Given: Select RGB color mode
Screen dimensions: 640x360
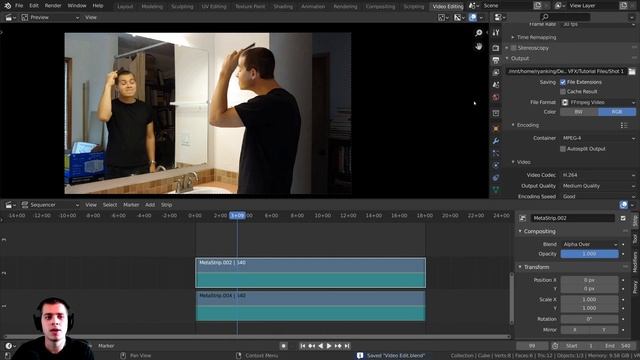Looking at the screenshot, I should coord(617,112).
